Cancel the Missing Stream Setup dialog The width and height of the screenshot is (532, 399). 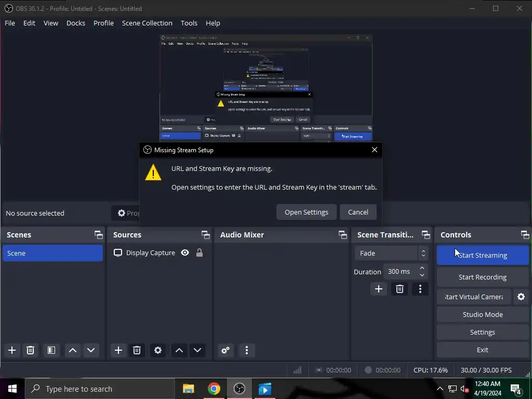coord(358,212)
